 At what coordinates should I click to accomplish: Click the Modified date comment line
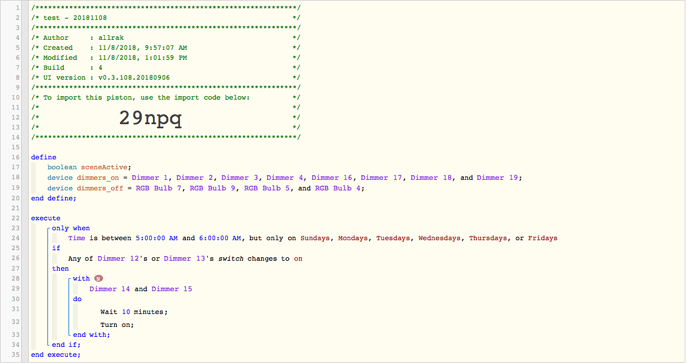click(165, 58)
